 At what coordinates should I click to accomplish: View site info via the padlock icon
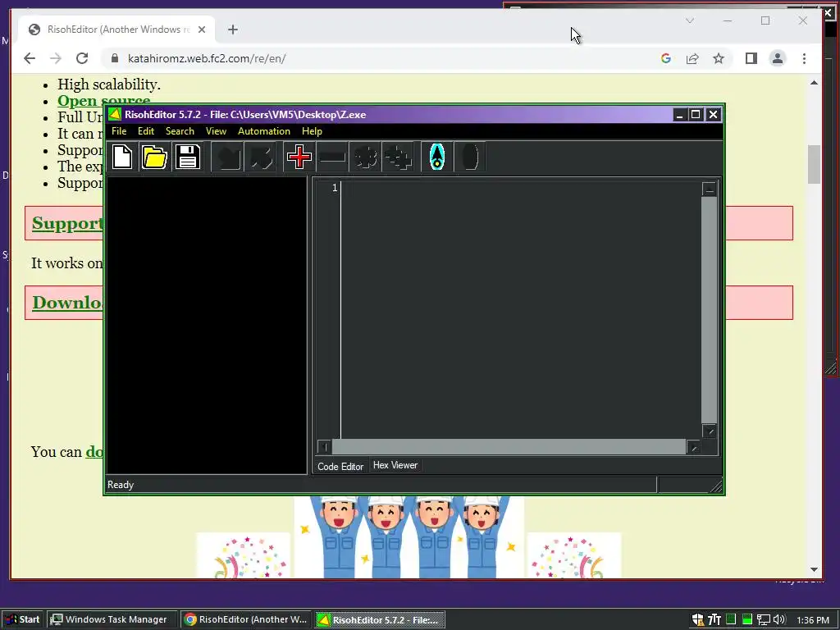point(114,58)
